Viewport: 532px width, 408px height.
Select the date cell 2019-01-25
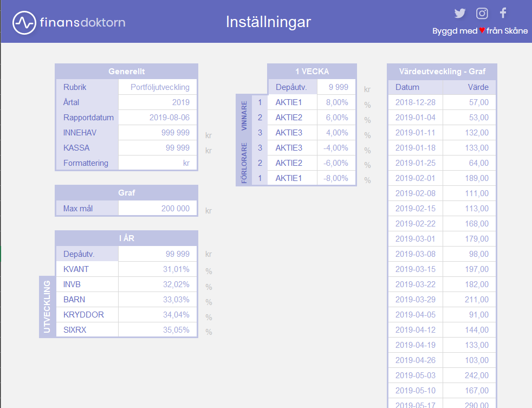[416, 163]
